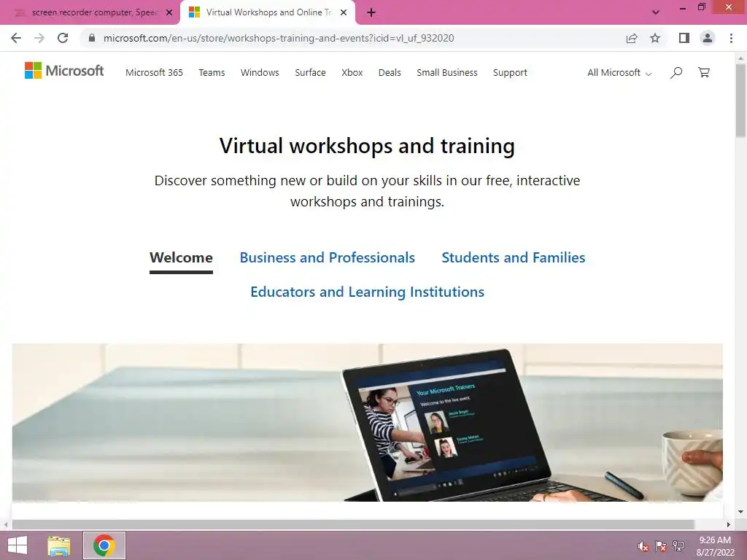The width and height of the screenshot is (747, 560).
Task: View site security lock info
Action: tap(92, 38)
